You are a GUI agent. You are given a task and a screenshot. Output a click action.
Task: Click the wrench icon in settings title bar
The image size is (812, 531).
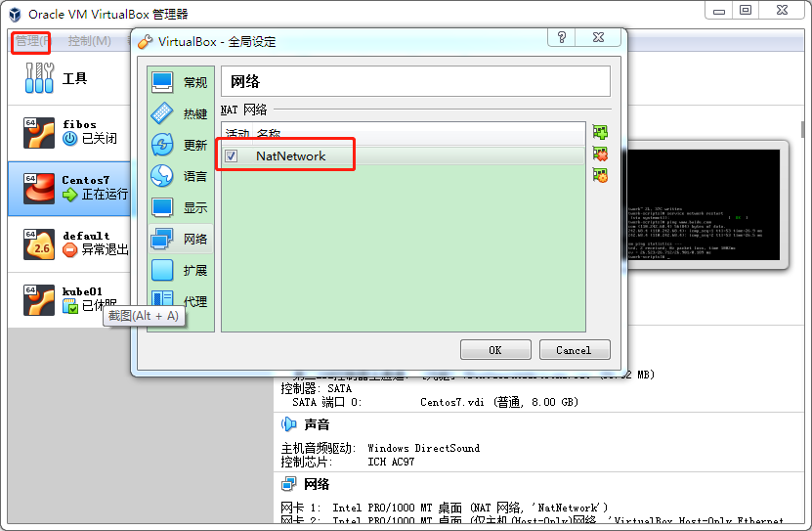[146, 41]
